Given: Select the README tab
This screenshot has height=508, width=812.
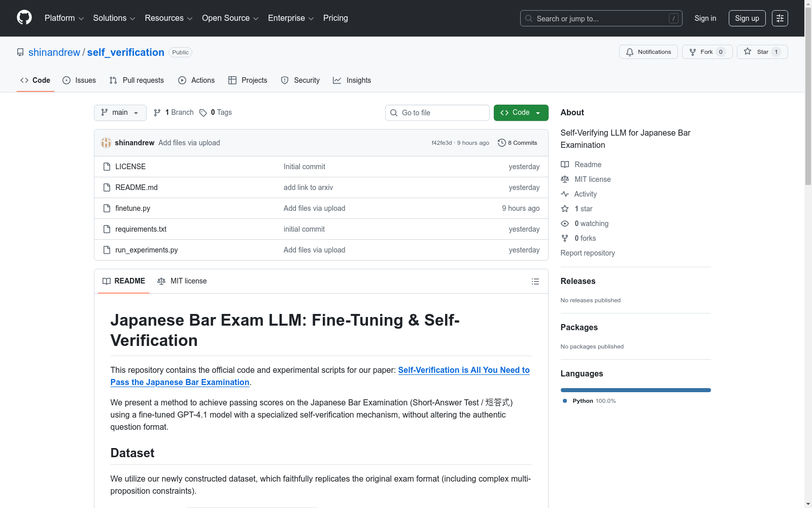Looking at the screenshot, I should pyautogui.click(x=124, y=281).
